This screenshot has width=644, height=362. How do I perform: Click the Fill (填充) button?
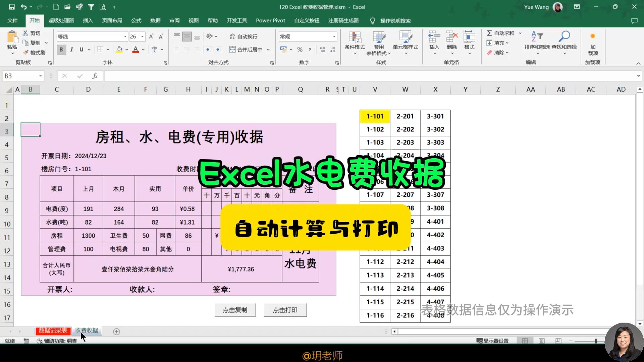point(498,43)
